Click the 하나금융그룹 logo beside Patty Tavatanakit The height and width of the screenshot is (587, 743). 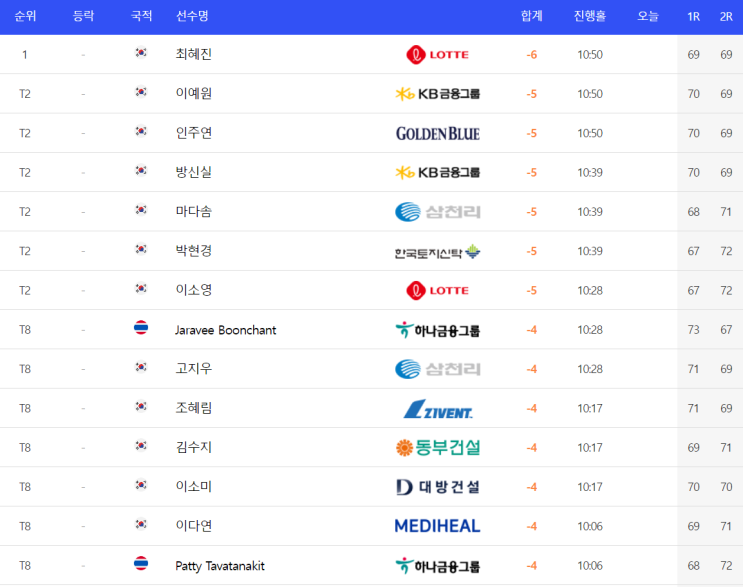click(437, 566)
